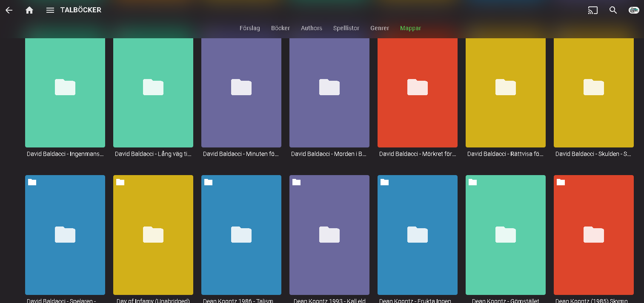Open the purple Dean Koontz 1993 folder
644x303 pixels.
point(329,235)
